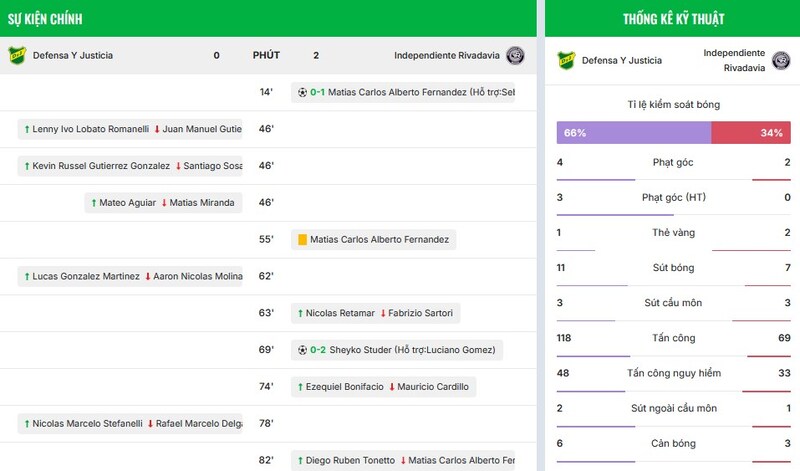Viewport: 800px width, 471px height.
Task: Click the soccer ball icon for the 0-1 goal
Action: coord(302,92)
